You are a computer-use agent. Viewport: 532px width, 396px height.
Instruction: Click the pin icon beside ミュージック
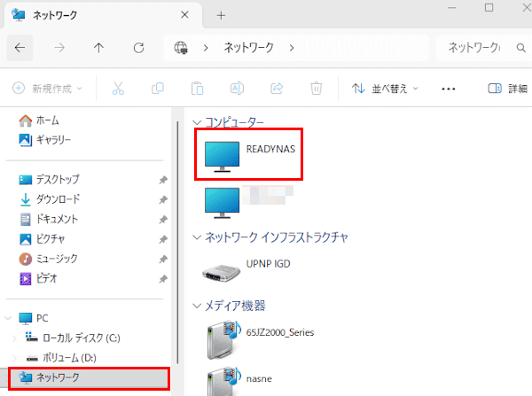(x=163, y=259)
